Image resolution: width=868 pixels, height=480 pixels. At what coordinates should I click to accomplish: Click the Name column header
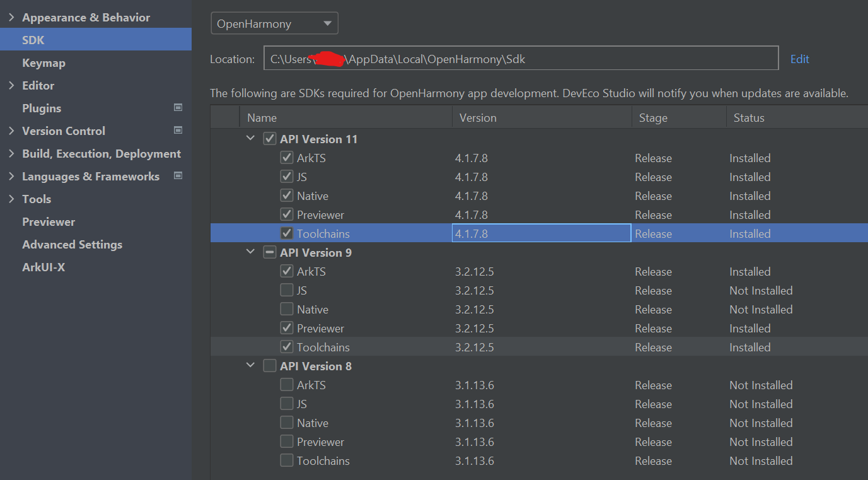click(x=346, y=117)
